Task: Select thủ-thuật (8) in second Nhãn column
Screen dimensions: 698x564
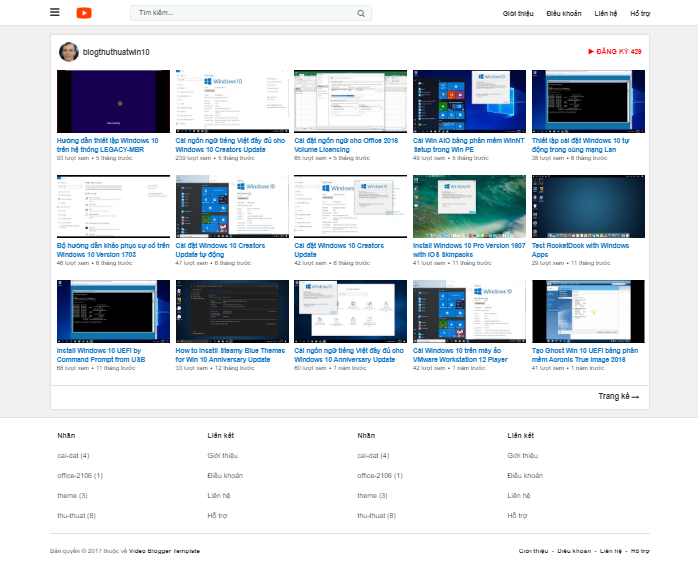Action: tap(377, 515)
